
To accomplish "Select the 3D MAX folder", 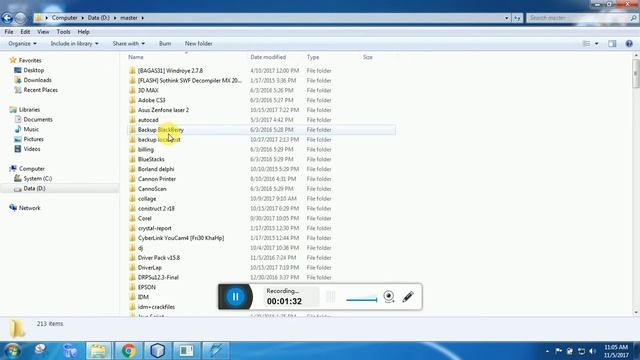I will tap(148, 90).
